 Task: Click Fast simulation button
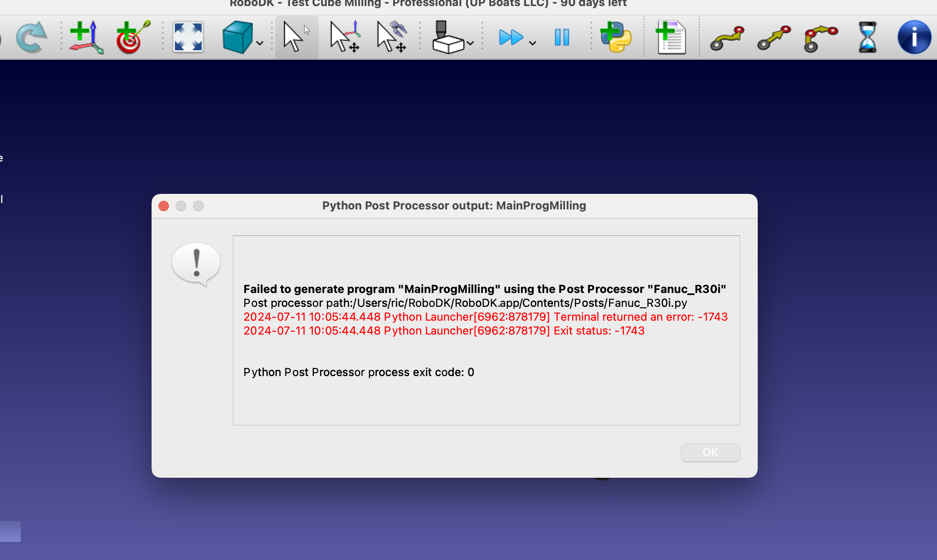tap(511, 37)
